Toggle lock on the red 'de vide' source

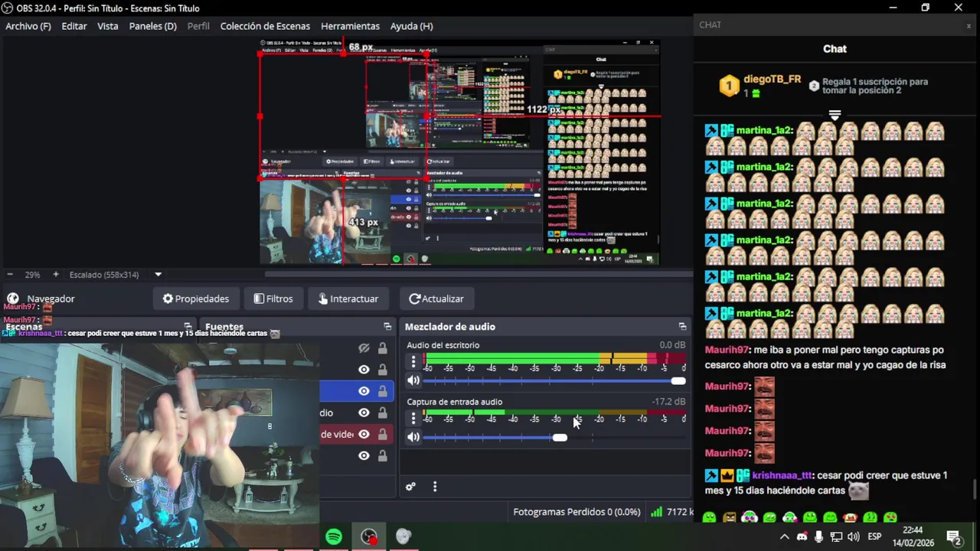coord(382,434)
